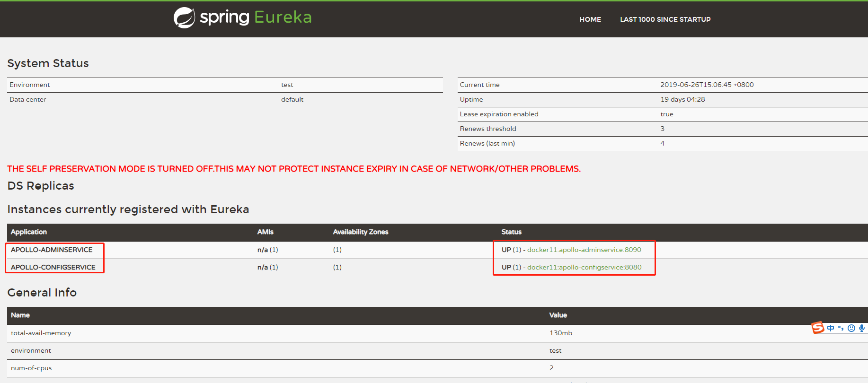Select the num-of-cpus row name
The width and height of the screenshot is (868, 383).
point(31,368)
